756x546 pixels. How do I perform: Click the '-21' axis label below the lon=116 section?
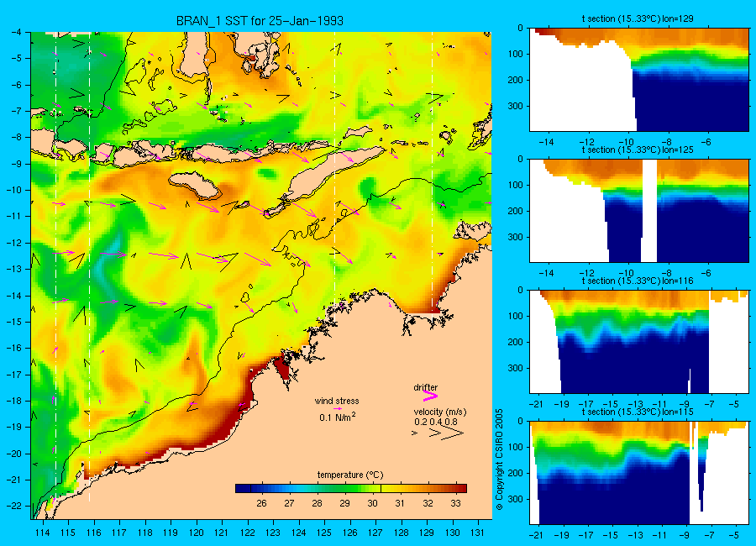(536, 404)
